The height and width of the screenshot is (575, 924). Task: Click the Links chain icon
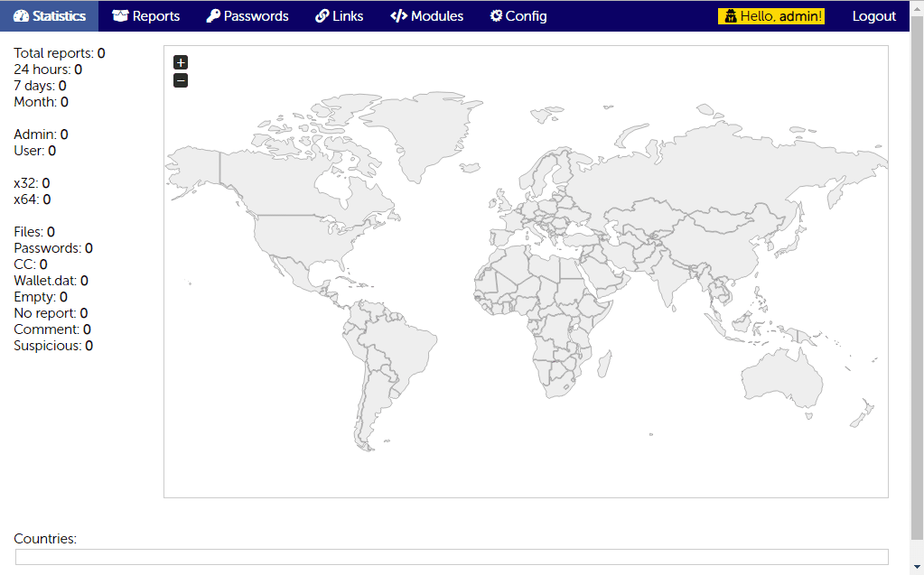pyautogui.click(x=322, y=16)
